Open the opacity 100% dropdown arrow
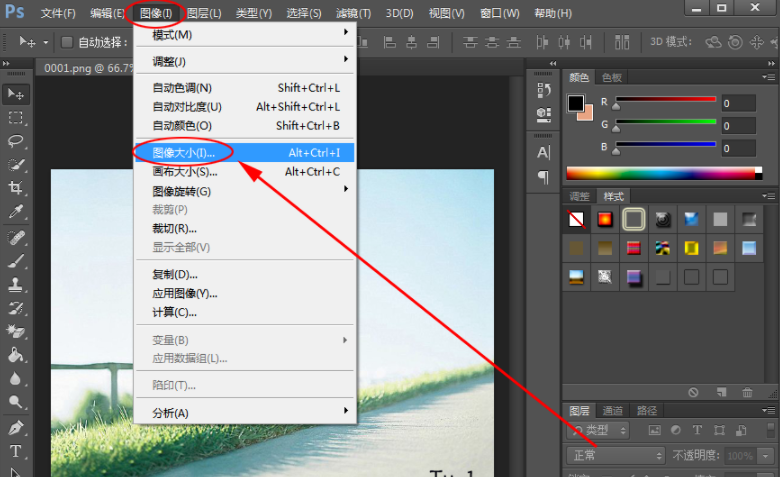The width and height of the screenshot is (780, 477). (765, 456)
